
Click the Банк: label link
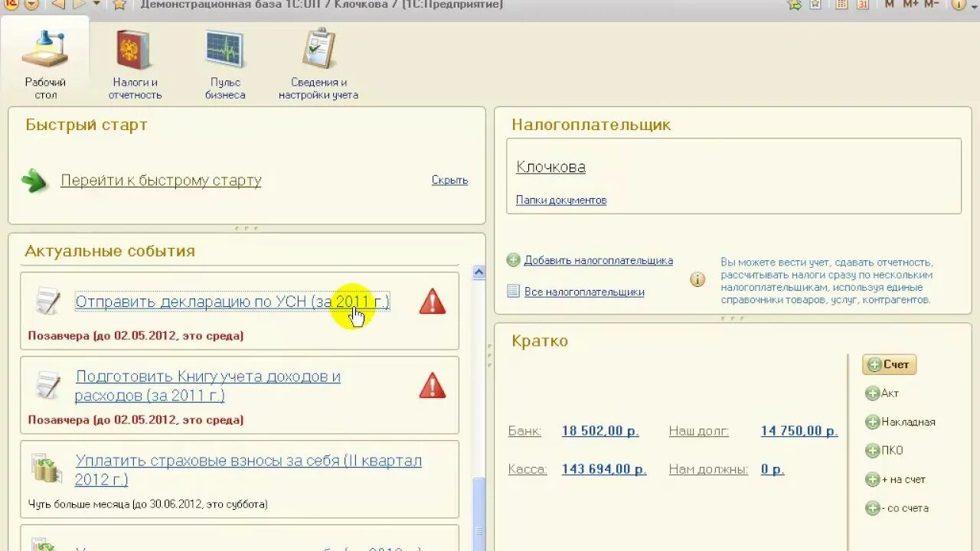(x=524, y=431)
